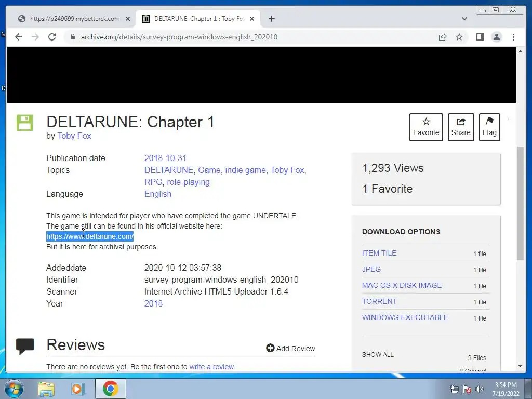The image size is (532, 399).
Task: Download the WINDOWS EXECUTABLE option
Action: pyautogui.click(x=405, y=317)
